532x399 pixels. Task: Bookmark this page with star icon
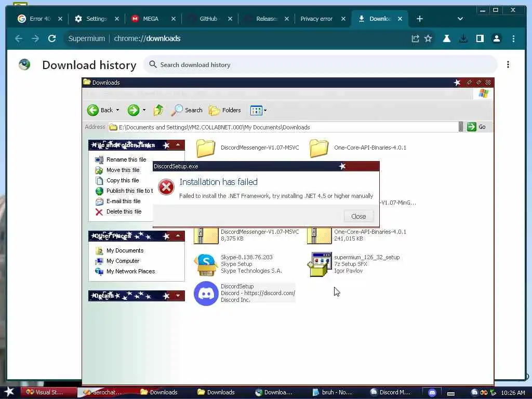click(428, 38)
